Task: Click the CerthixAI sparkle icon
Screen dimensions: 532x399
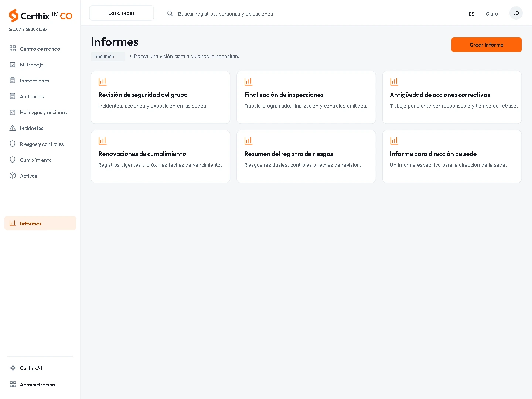Action: coord(13,368)
